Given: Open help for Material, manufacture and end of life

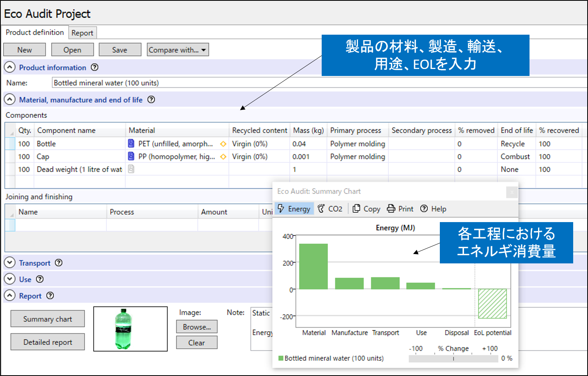Looking at the screenshot, I should 151,100.
